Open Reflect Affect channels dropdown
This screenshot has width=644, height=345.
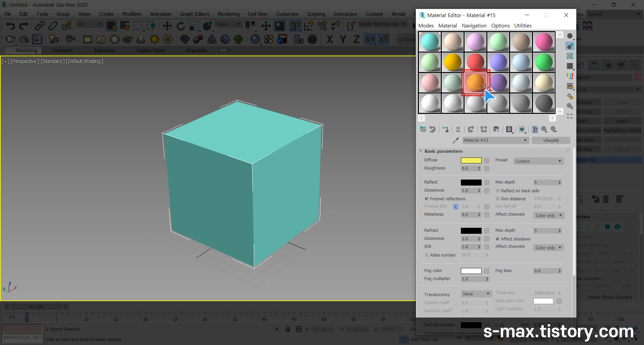(x=549, y=215)
